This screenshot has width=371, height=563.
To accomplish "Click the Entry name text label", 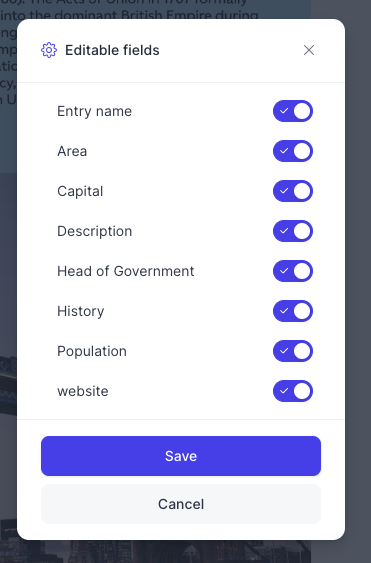I will 94,111.
